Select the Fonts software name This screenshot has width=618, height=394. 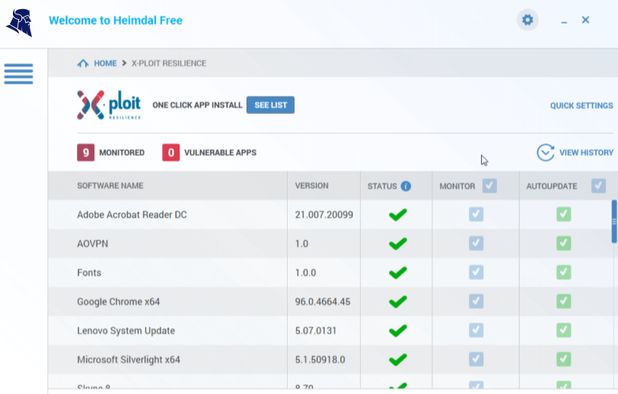89,273
